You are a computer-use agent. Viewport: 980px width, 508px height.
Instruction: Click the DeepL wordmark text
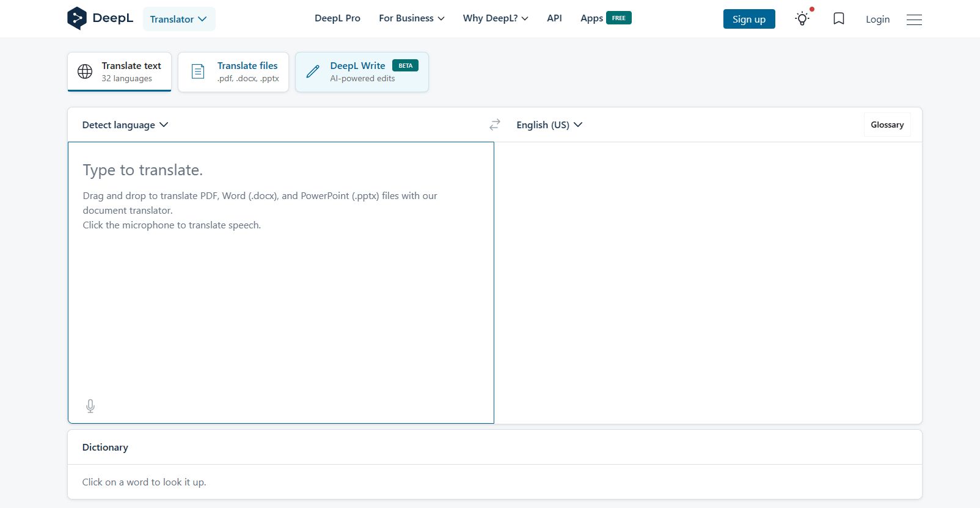point(113,18)
